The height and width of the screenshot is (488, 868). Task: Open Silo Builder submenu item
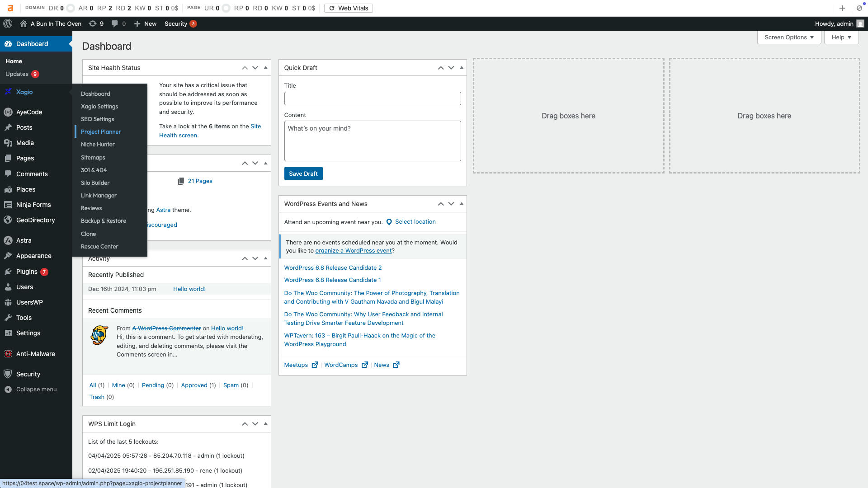(x=95, y=183)
